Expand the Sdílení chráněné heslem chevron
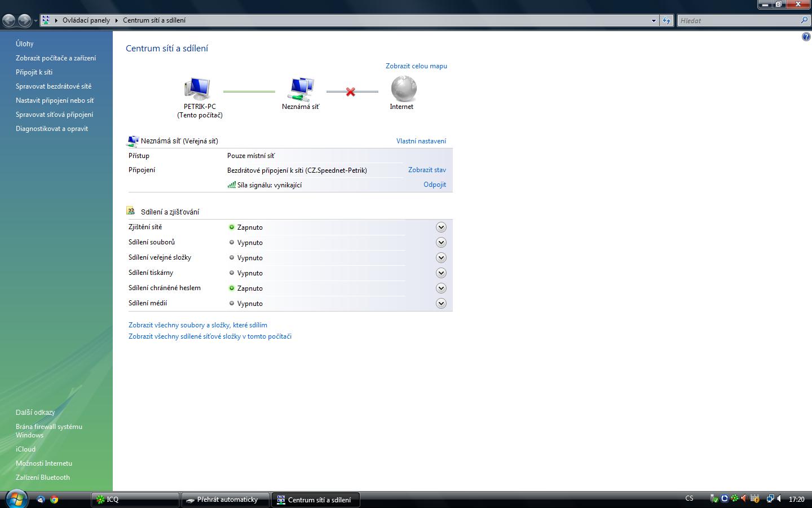 pyautogui.click(x=441, y=288)
